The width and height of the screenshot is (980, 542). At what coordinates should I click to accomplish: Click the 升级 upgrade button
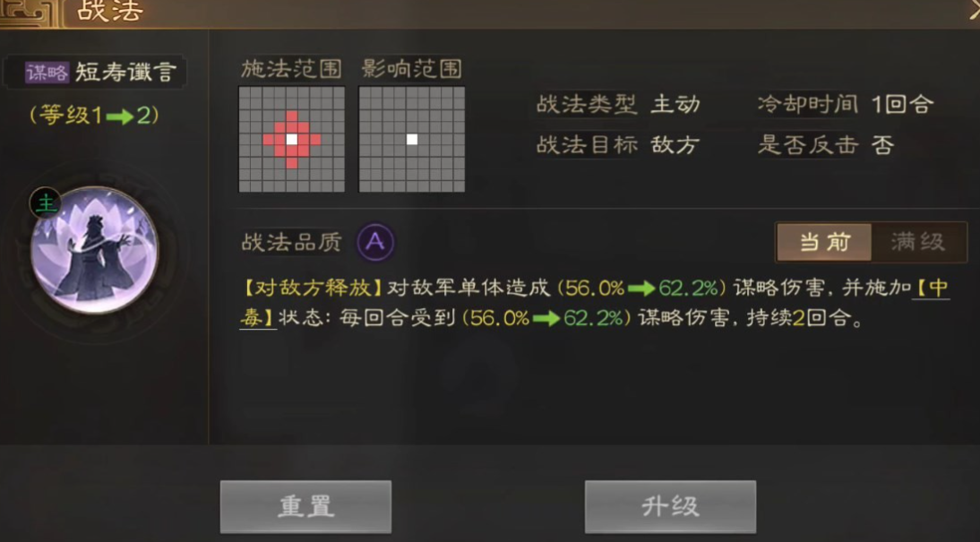point(670,506)
